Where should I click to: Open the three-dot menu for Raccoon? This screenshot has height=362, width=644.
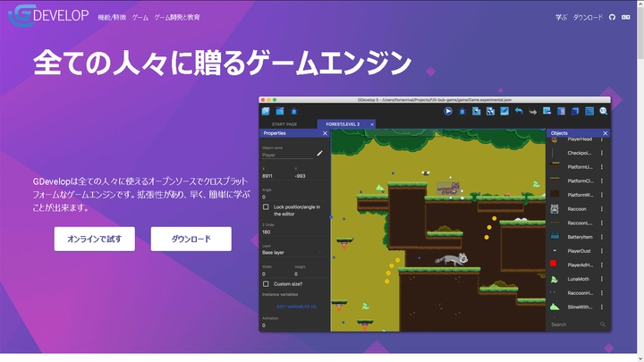point(602,209)
